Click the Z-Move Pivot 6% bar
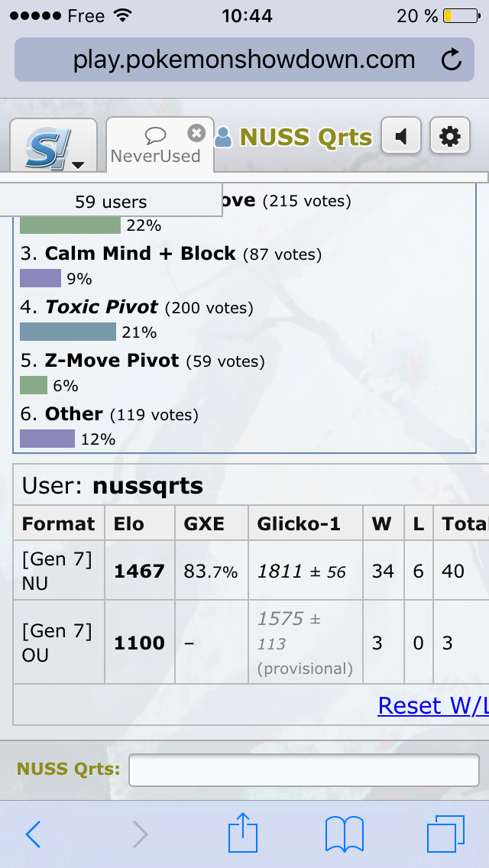 click(34, 385)
